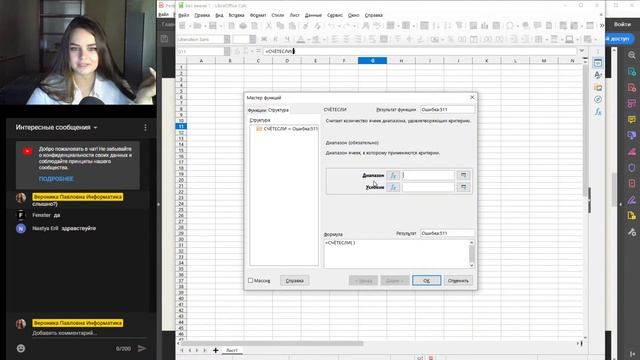Click the Paste toolbar icon
The width and height of the screenshot is (640, 360).
pyautogui.click(x=292, y=26)
